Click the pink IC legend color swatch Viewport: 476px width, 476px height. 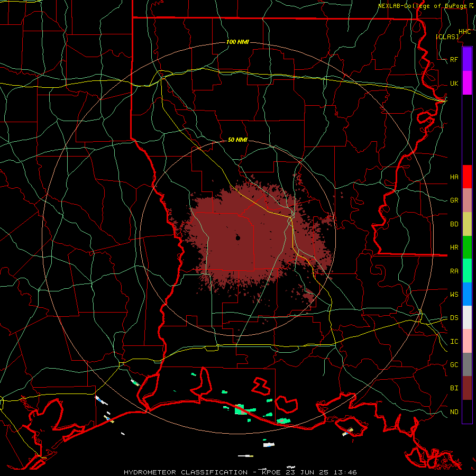467,341
